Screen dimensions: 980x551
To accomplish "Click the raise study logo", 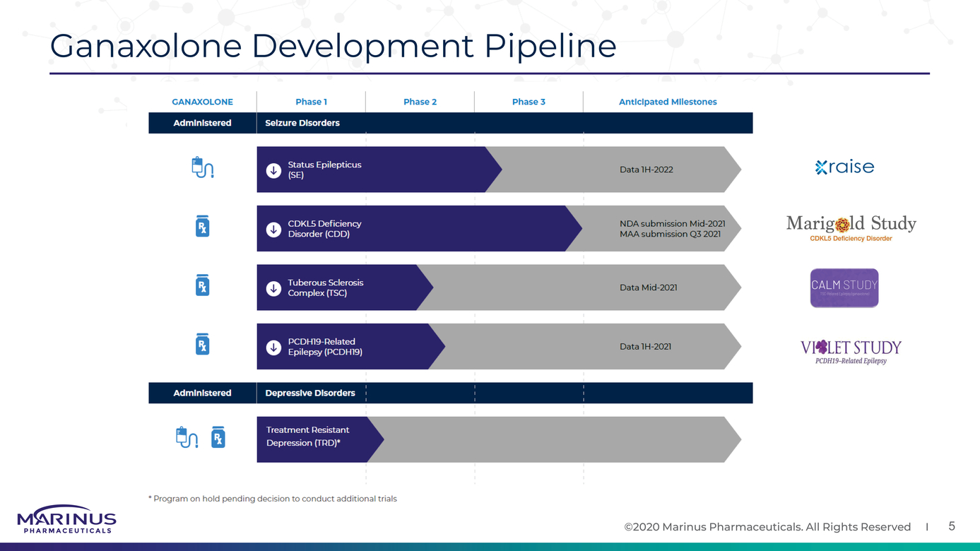I will [x=844, y=167].
